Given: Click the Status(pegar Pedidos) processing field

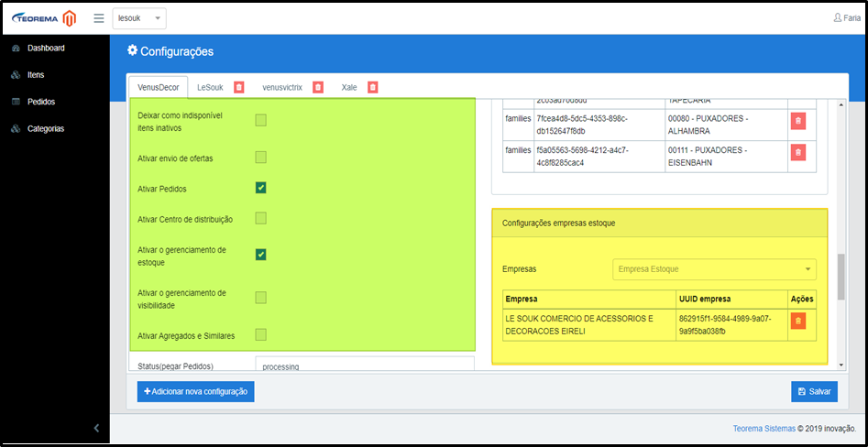Looking at the screenshot, I should tap(365, 365).
